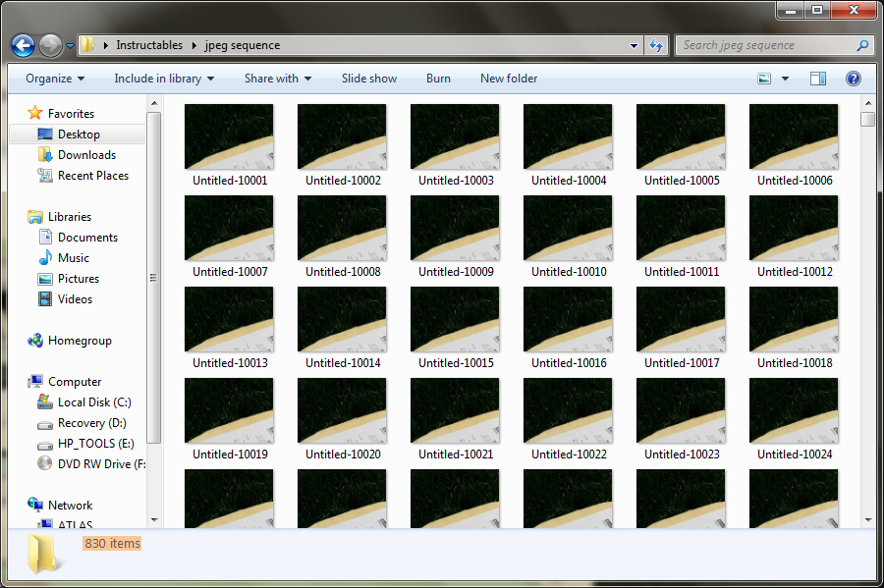The height and width of the screenshot is (588, 884).
Task: Start the Slide show
Action: click(368, 78)
